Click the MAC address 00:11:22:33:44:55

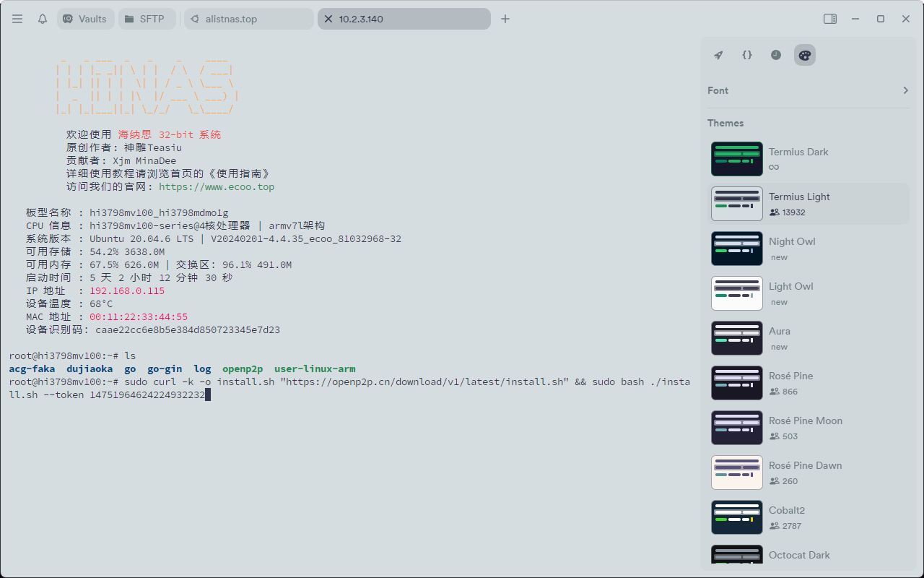pos(139,316)
